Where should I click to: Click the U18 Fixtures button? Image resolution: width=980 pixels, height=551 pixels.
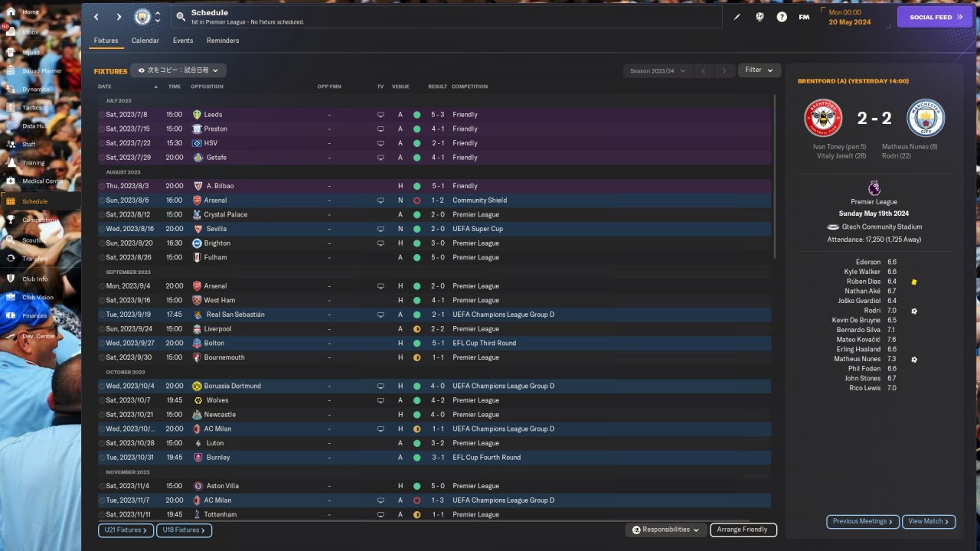tap(184, 530)
